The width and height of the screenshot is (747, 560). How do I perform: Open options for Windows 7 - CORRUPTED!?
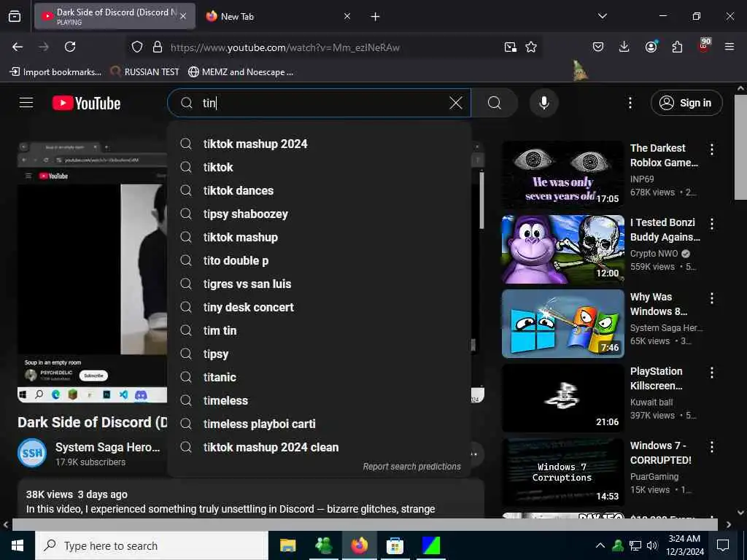tap(712, 447)
